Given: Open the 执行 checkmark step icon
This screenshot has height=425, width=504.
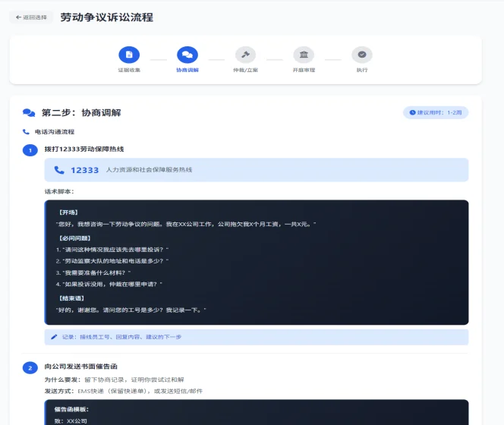Looking at the screenshot, I should 362,55.
